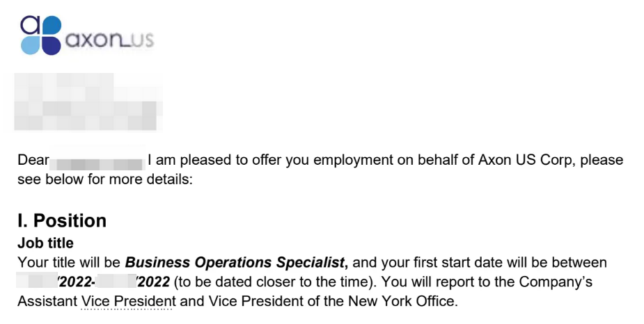
Task: Click "see below for more details:" line
Action: point(104,179)
